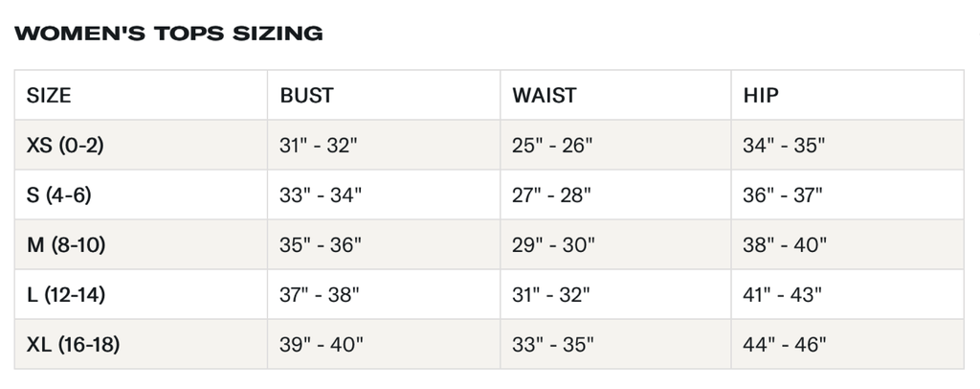Click the 27" - 28" waist cell
The height and width of the screenshot is (389, 980).
coord(551,195)
